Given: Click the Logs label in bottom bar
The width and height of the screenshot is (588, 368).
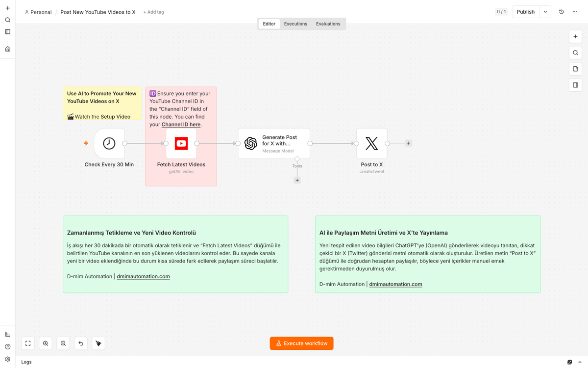Looking at the screenshot, I should point(26,362).
